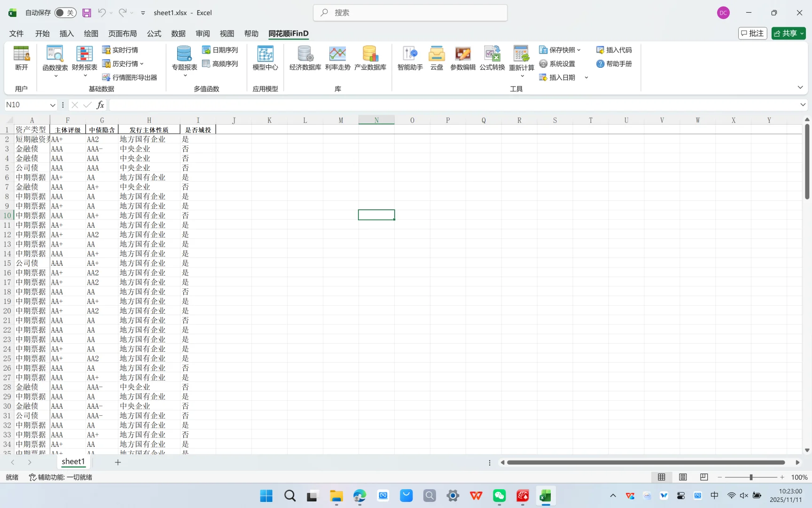Open 专题报表 special reports
This screenshot has width=812, height=508.
point(184,61)
